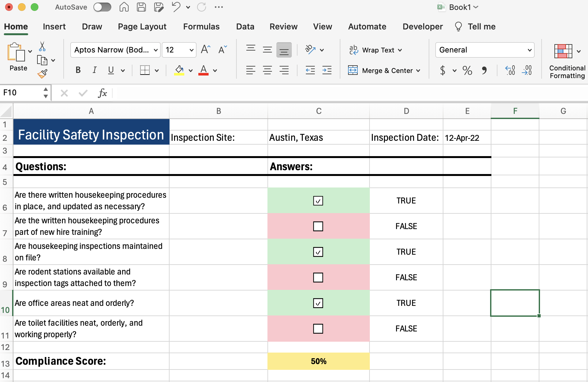
Task: Apply accounting dollar format
Action: pyautogui.click(x=443, y=70)
